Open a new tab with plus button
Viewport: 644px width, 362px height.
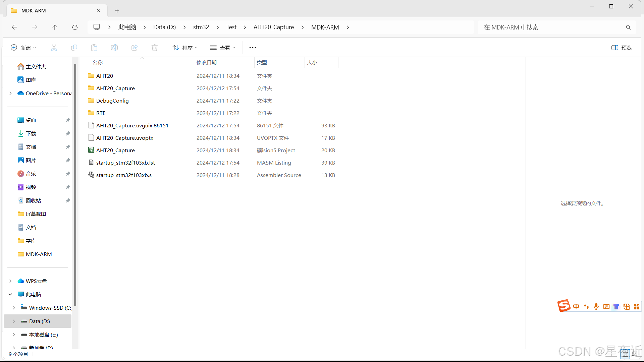117,11
